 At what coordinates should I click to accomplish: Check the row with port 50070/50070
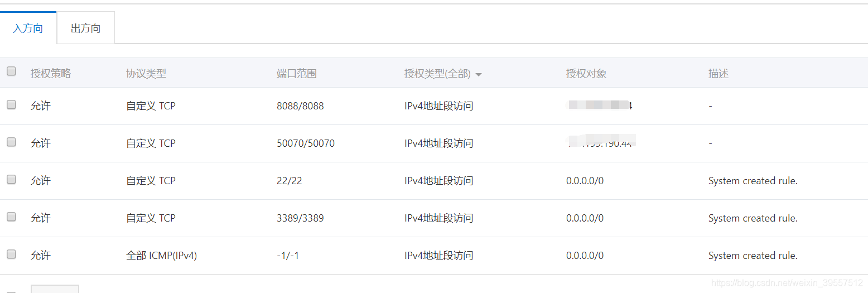[x=11, y=142]
